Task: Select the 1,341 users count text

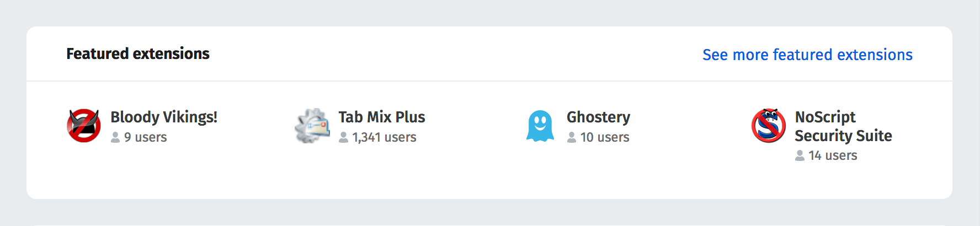Action: click(x=385, y=137)
